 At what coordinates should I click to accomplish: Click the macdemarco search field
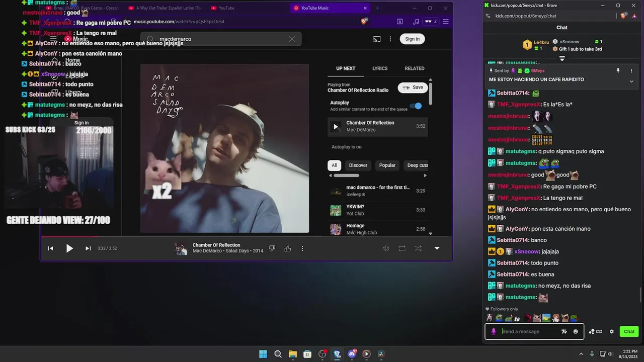coord(221,39)
